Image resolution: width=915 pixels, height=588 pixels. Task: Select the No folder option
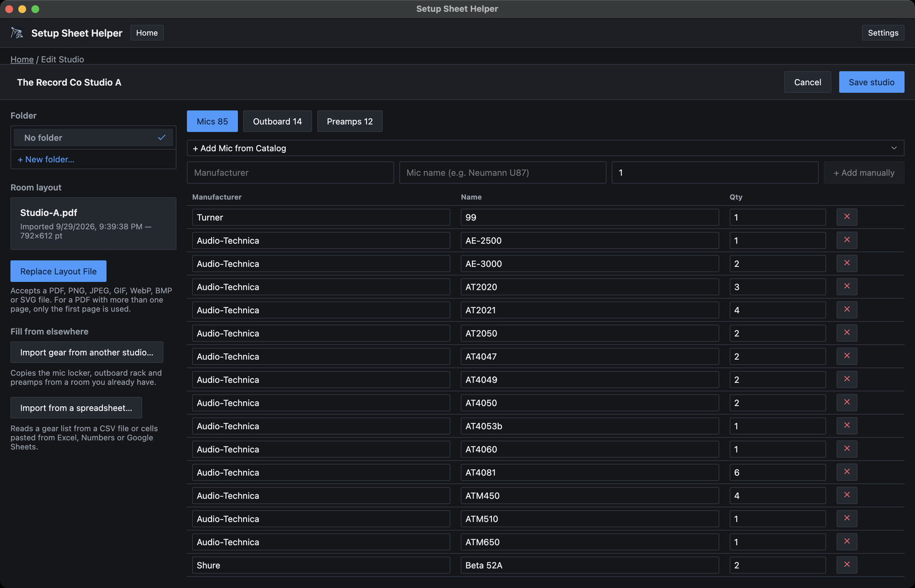[93, 138]
